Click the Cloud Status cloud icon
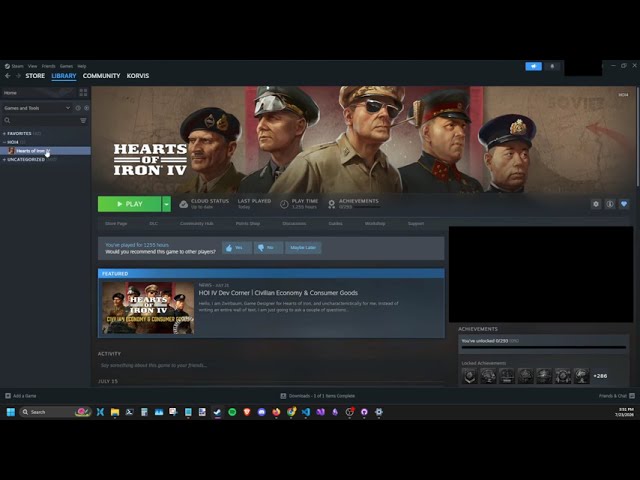Screen dimensions: 640x480 [184, 204]
